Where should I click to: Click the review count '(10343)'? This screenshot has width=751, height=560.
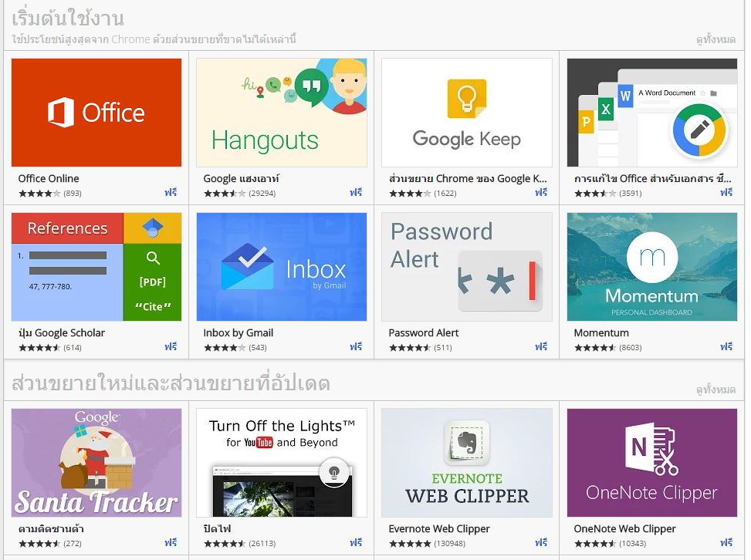tap(633, 544)
